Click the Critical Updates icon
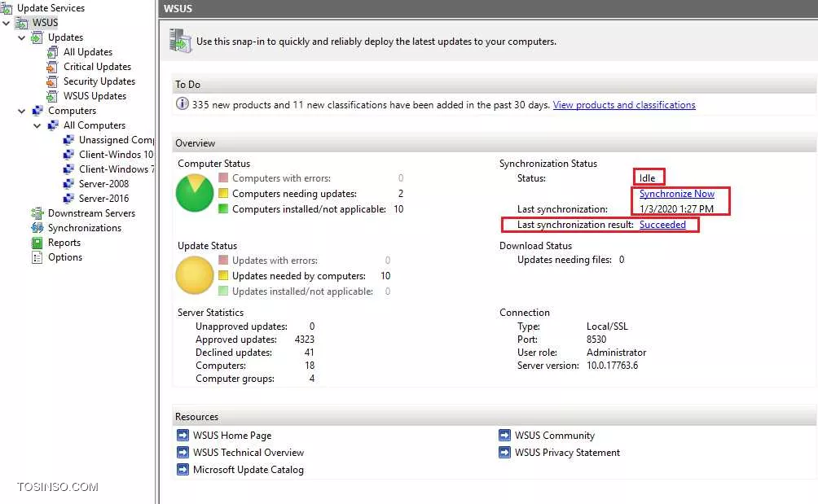 (x=52, y=67)
